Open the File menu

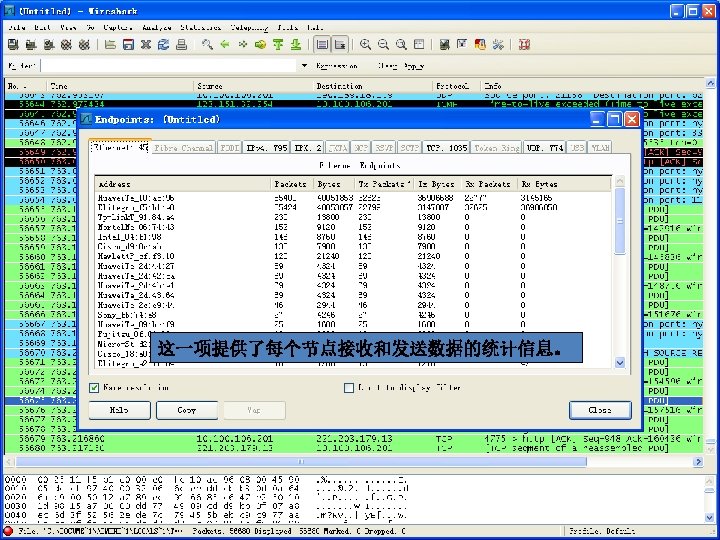[17, 28]
